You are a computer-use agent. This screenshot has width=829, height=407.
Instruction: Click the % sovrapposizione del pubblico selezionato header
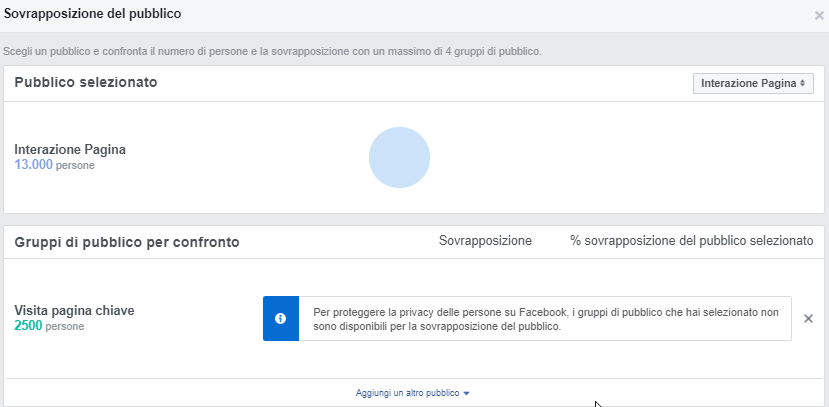691,241
